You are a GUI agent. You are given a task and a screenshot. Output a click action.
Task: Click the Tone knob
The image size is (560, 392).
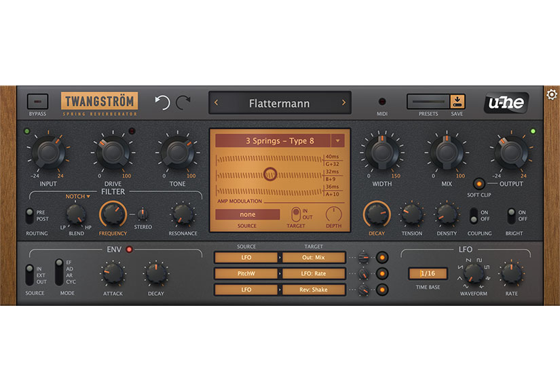[177, 153]
